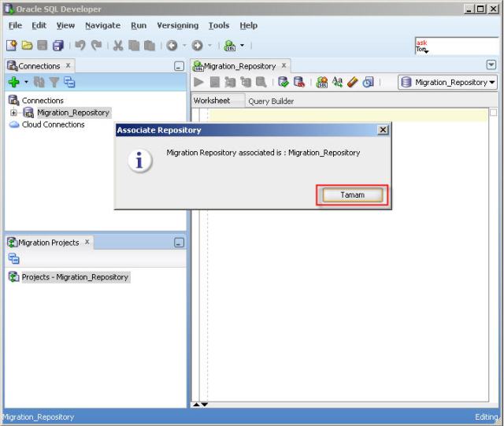Screen dimensions: 504x426
Task: Open the Edit menu
Action: click(39, 25)
